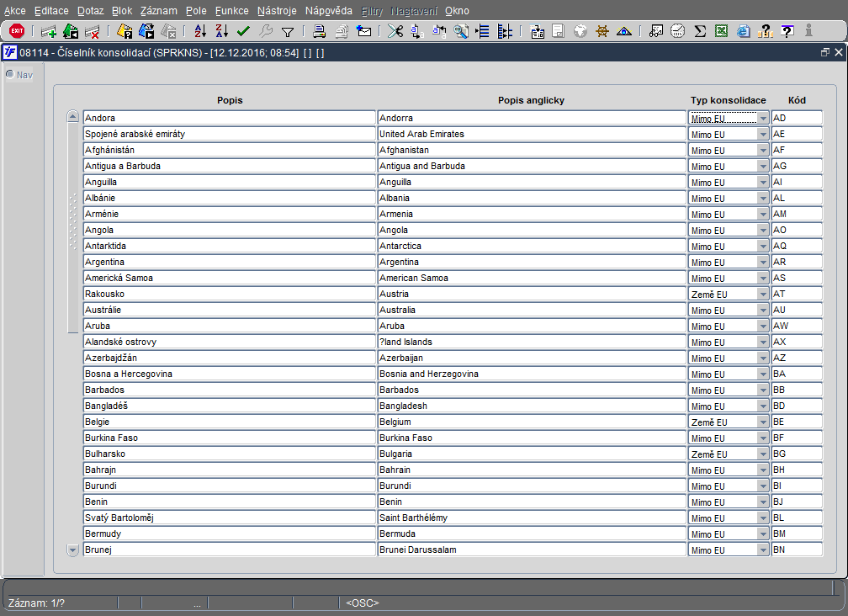Click the eye pyramid icon

624,31
